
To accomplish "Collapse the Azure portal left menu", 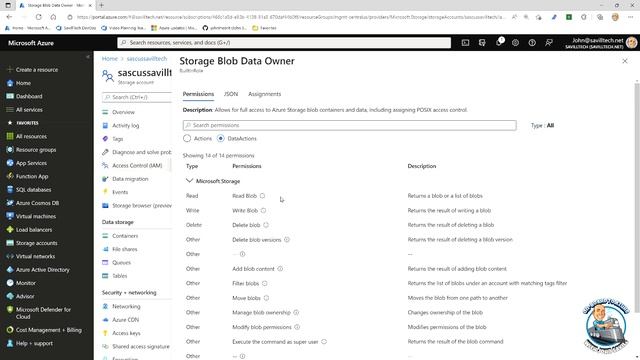I will (88, 57).
